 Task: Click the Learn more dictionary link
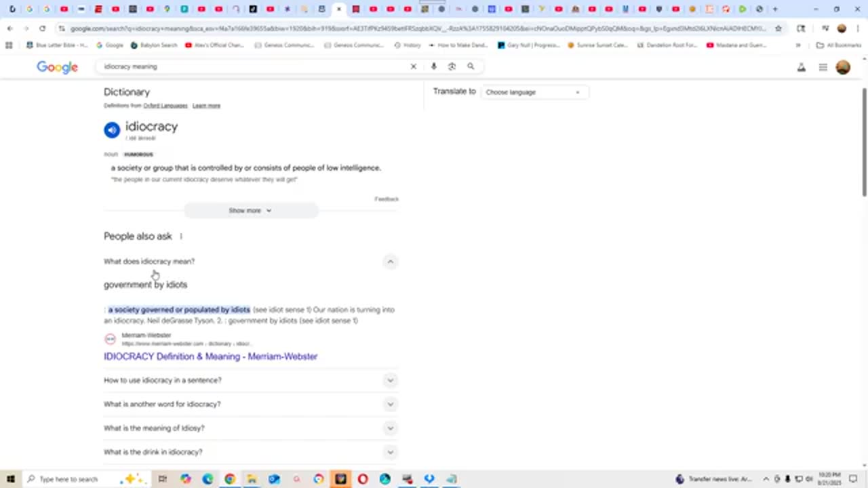(206, 106)
